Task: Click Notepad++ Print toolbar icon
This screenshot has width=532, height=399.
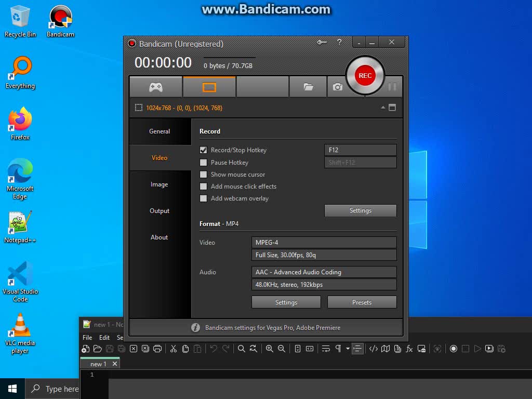Action: (x=157, y=349)
